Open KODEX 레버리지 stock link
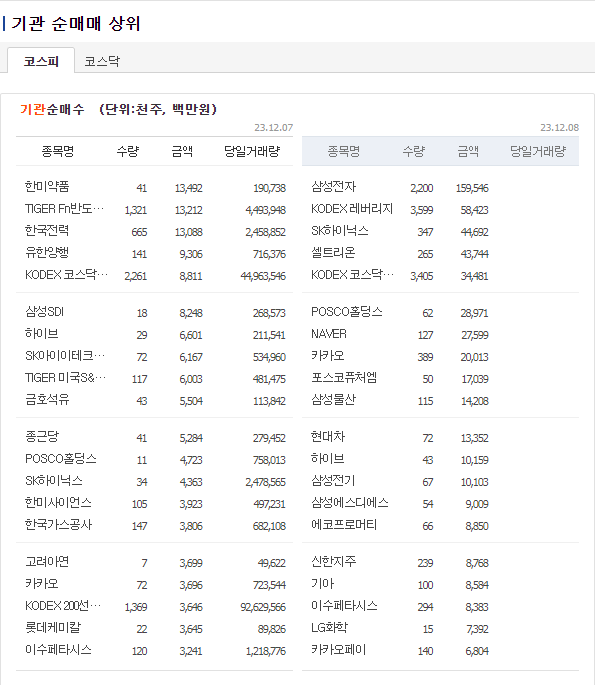The height and width of the screenshot is (685, 604). [x=352, y=209]
